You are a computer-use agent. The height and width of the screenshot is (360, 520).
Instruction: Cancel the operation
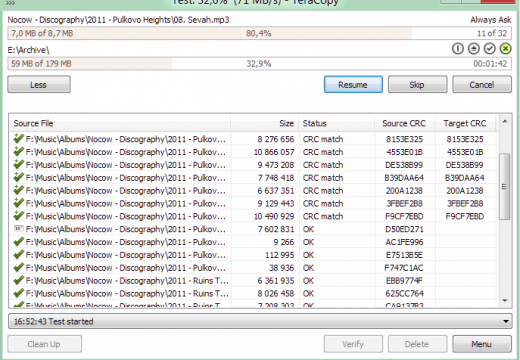(x=482, y=85)
